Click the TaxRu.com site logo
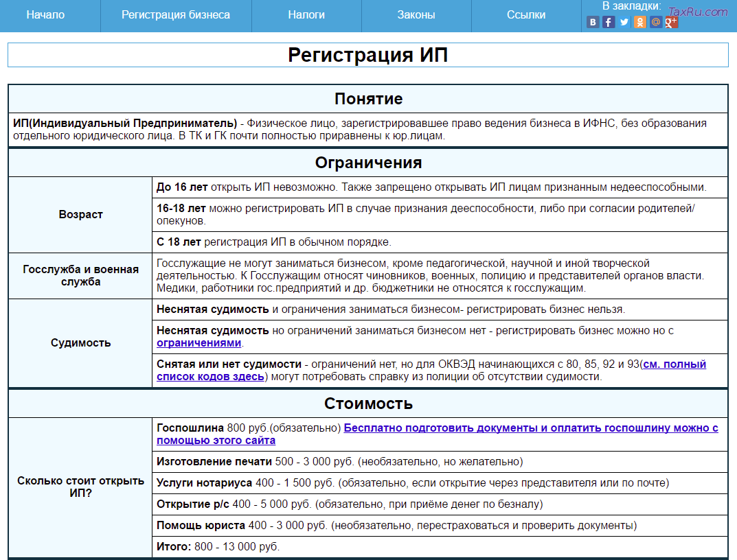 coord(697,12)
